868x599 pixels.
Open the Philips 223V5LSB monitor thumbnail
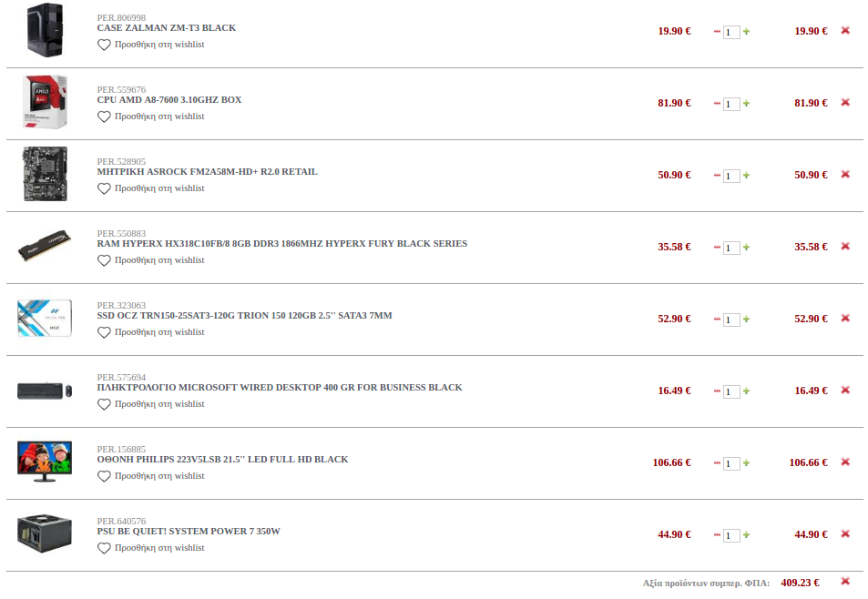(45, 461)
